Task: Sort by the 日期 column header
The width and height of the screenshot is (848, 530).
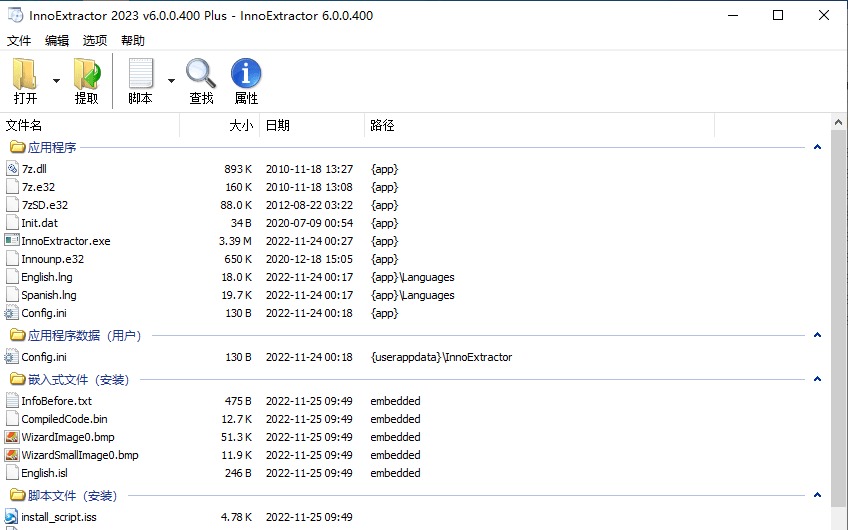Action: tap(312, 125)
